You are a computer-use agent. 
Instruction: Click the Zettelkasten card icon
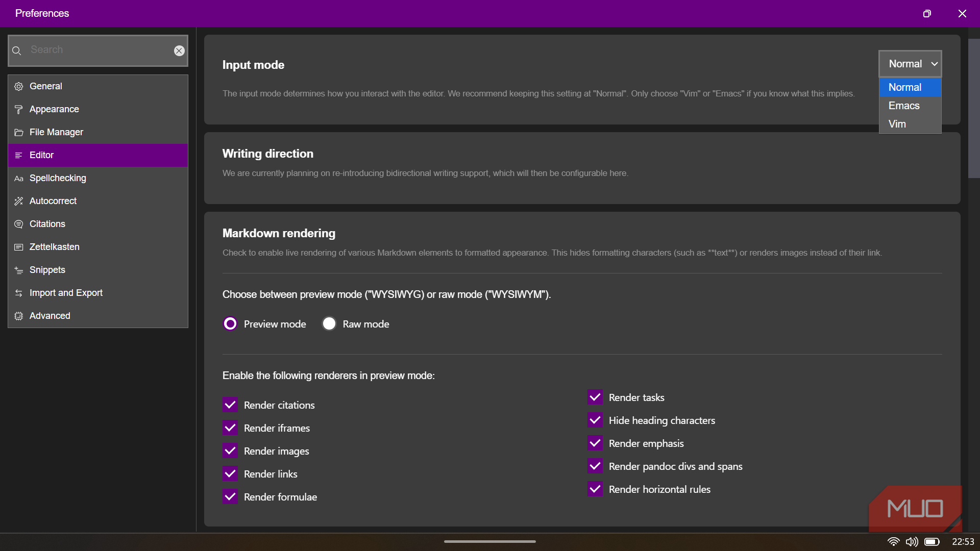[19, 247]
